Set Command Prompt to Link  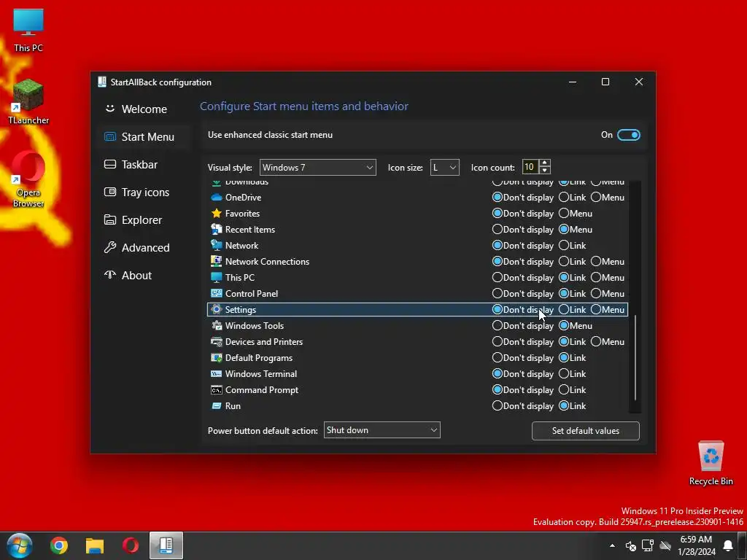click(564, 390)
